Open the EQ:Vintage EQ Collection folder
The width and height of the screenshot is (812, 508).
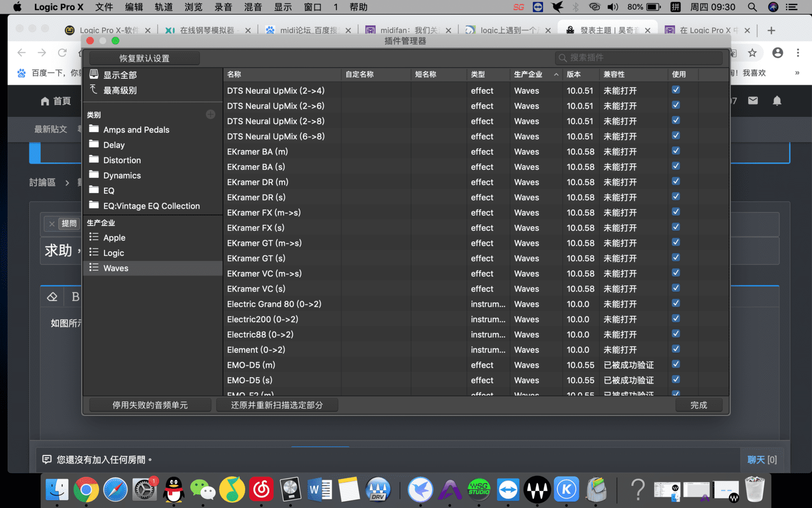[x=152, y=206]
